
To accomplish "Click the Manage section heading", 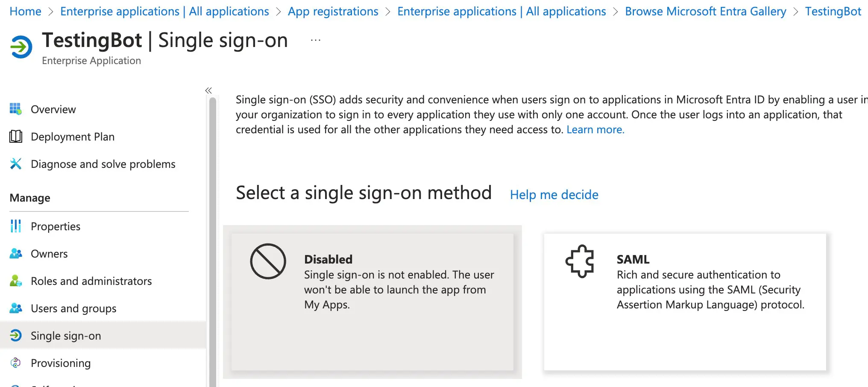I will (30, 198).
